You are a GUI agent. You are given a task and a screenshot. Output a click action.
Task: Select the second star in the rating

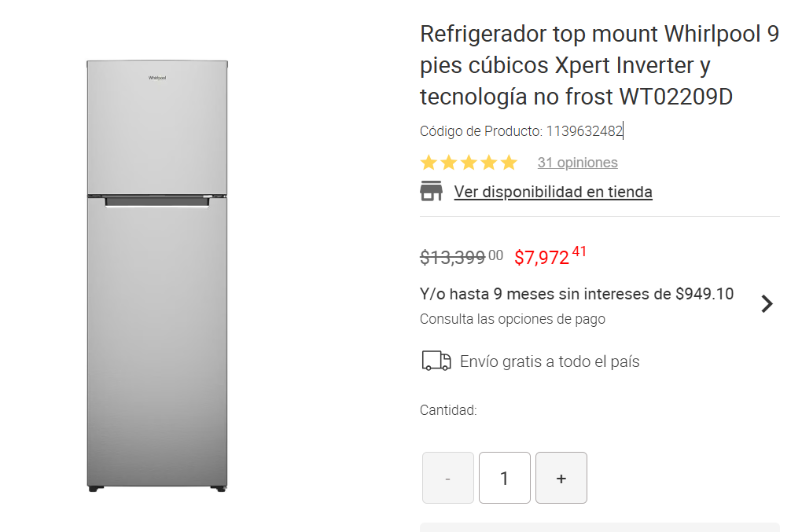(448, 162)
